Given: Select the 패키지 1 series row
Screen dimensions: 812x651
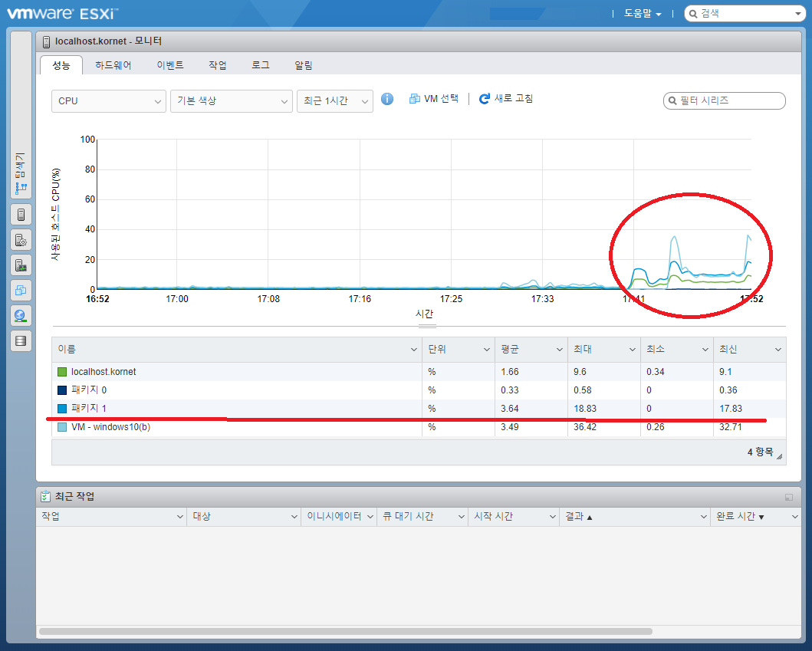Looking at the screenshot, I should (x=419, y=409).
